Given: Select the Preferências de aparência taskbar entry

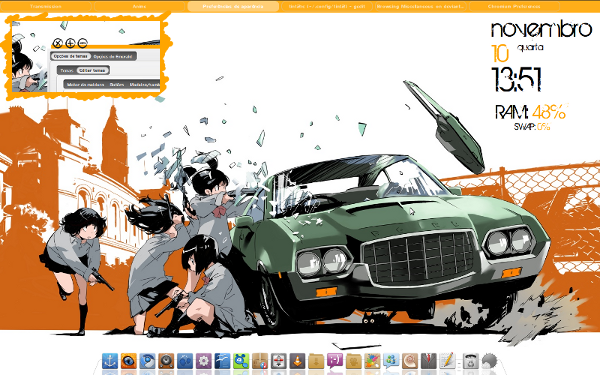Looking at the screenshot, I should click(x=233, y=7).
